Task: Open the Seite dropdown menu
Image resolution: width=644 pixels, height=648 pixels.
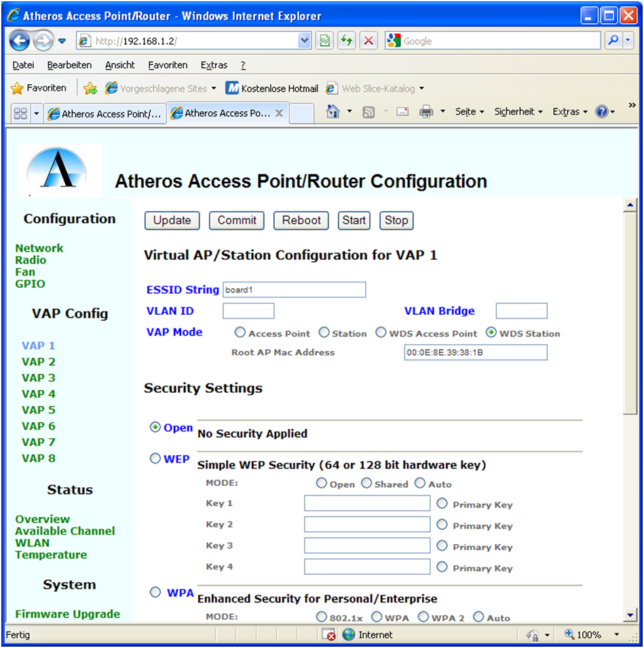Action: (470, 111)
